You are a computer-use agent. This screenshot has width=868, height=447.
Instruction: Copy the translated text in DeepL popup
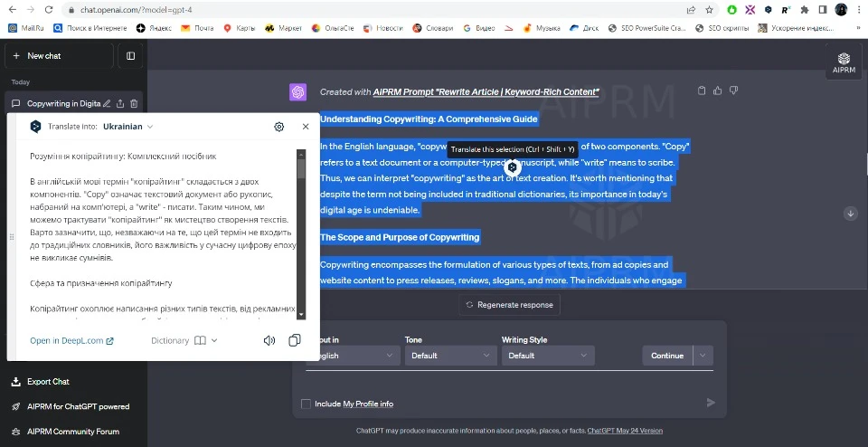[x=294, y=341]
